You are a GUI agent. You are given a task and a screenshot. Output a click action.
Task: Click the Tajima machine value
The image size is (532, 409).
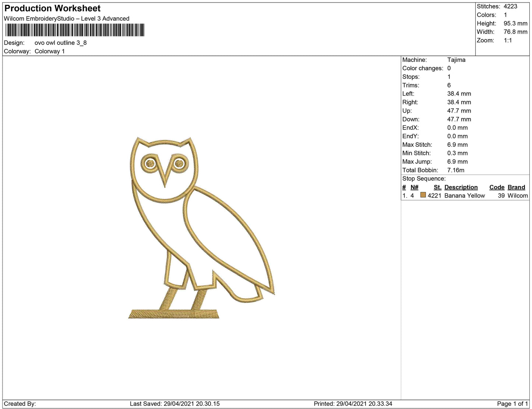point(456,60)
